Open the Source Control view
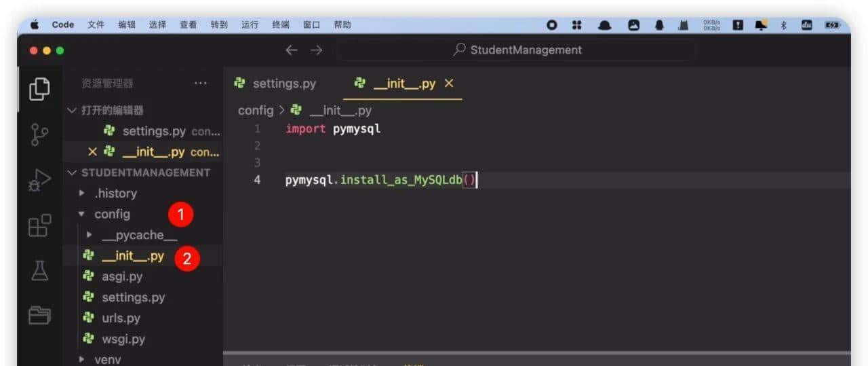This screenshot has height=366, width=868. (39, 134)
